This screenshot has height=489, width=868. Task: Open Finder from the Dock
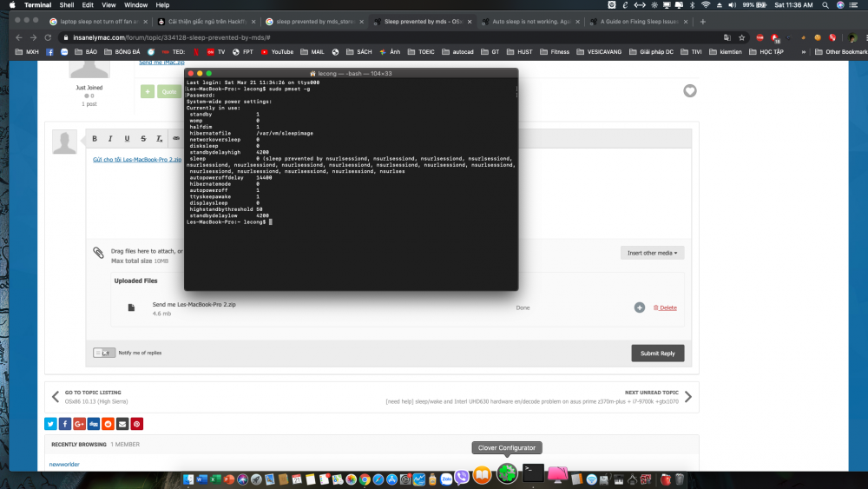point(188,479)
